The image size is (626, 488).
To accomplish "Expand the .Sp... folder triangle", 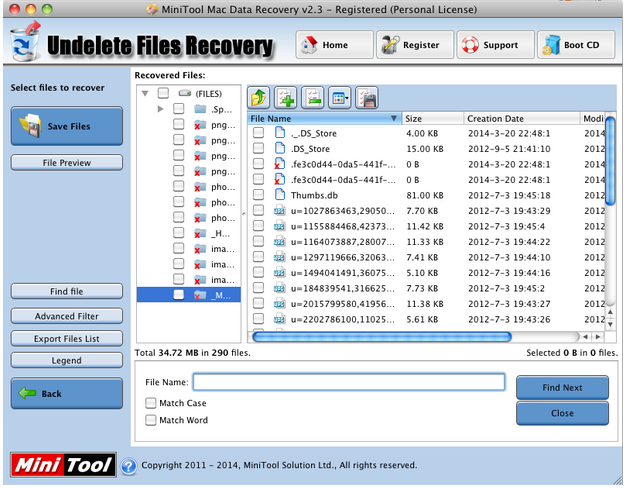I will (x=160, y=109).
